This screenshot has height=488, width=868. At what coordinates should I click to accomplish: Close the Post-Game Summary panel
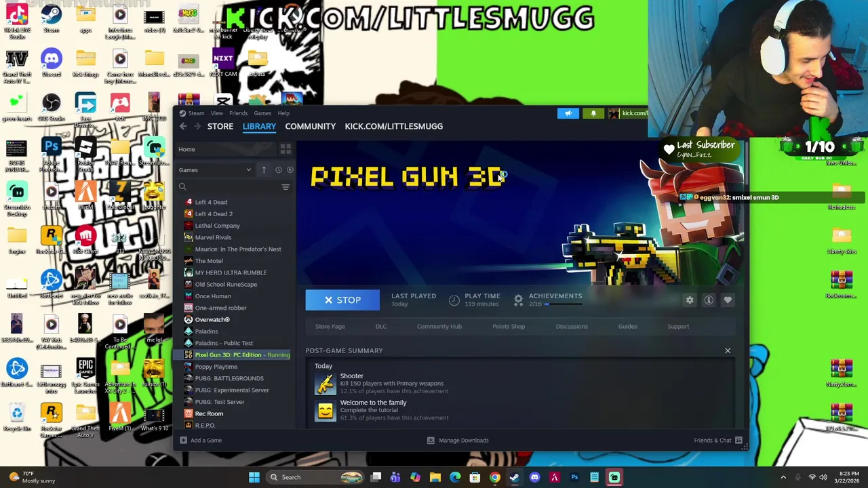coord(728,350)
